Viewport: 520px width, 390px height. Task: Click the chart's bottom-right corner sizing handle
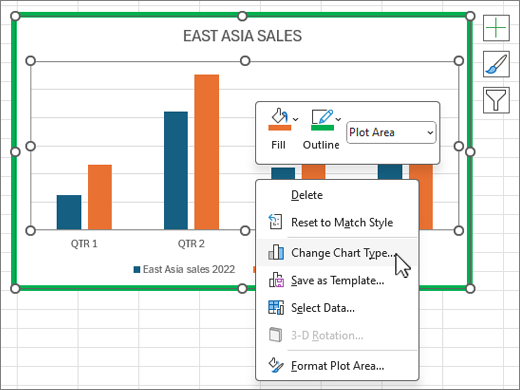470,288
